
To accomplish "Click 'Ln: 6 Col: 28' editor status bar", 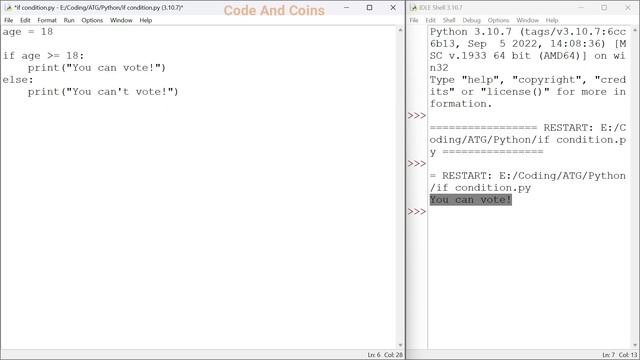I will 385,355.
